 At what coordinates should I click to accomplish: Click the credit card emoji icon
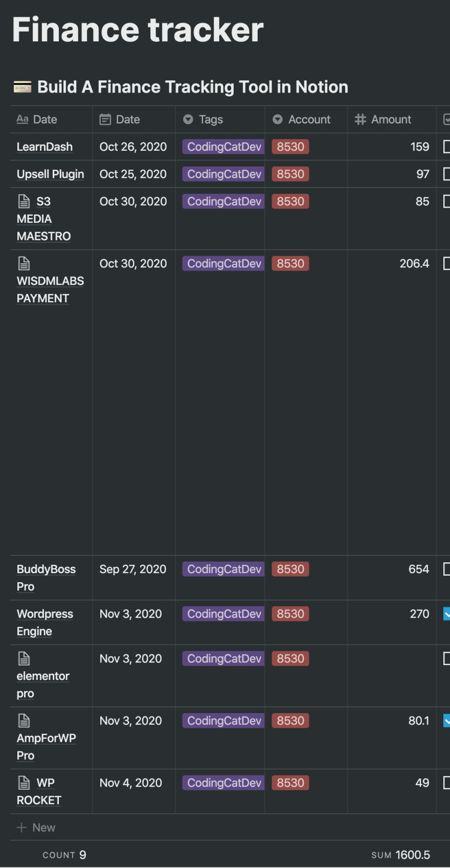click(22, 87)
